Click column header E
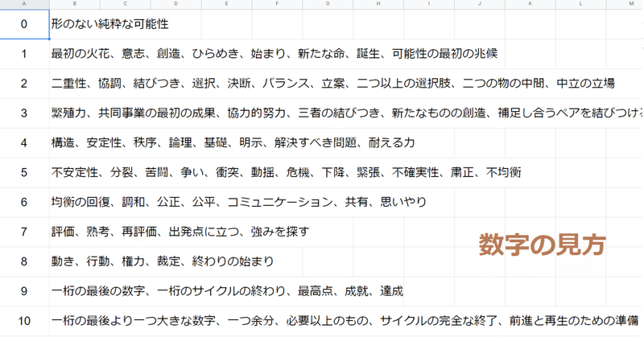The height and width of the screenshot is (337, 644). tap(226, 4)
